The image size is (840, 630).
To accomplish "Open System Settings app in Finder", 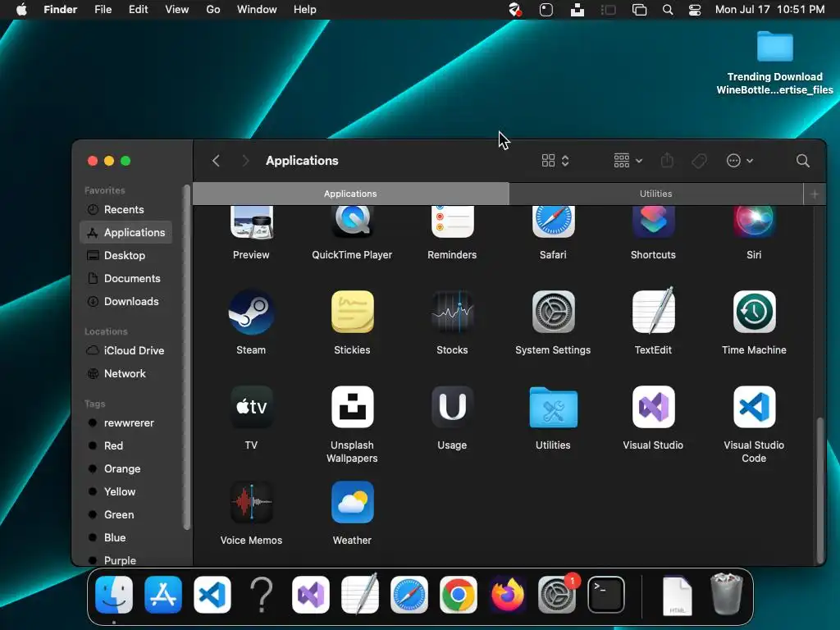I will (x=553, y=312).
